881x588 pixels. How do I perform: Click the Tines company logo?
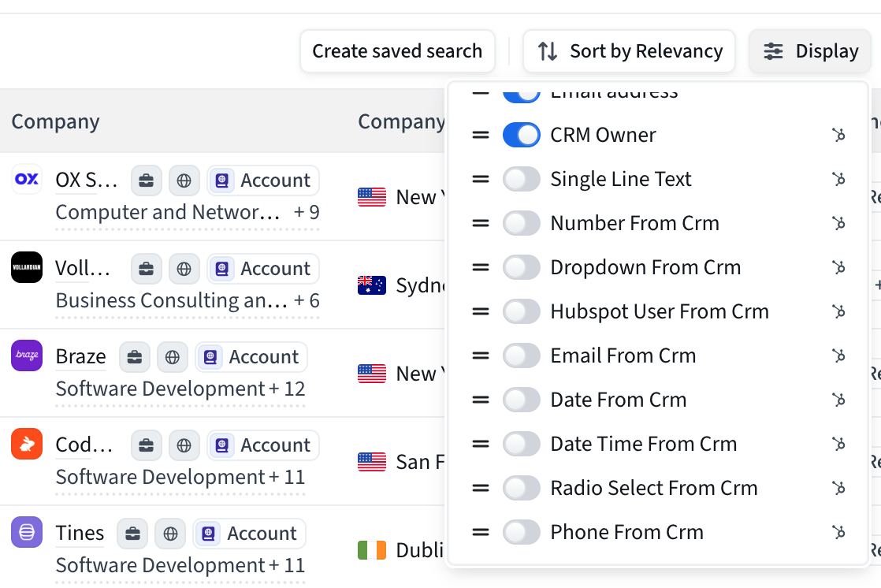tap(27, 532)
